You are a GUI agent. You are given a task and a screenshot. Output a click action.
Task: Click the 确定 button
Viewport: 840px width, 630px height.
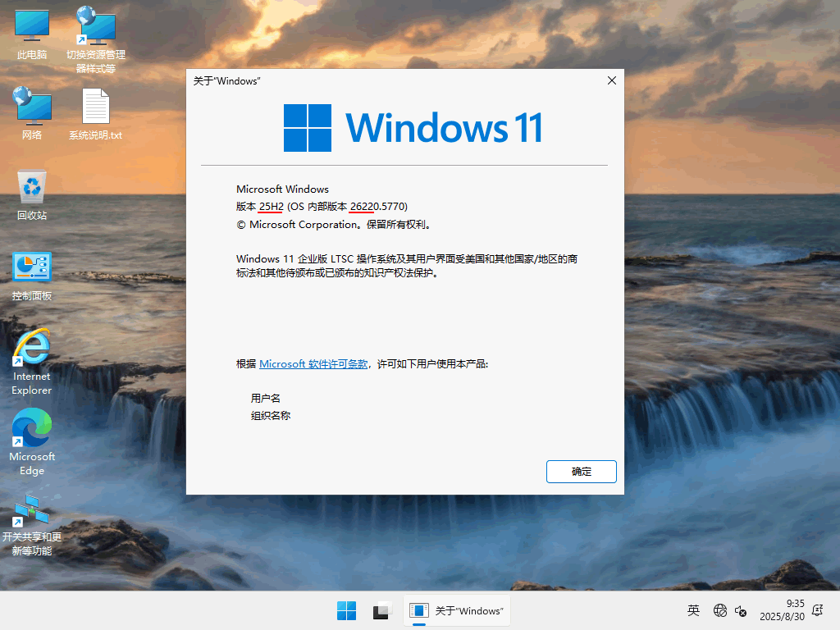coord(582,472)
